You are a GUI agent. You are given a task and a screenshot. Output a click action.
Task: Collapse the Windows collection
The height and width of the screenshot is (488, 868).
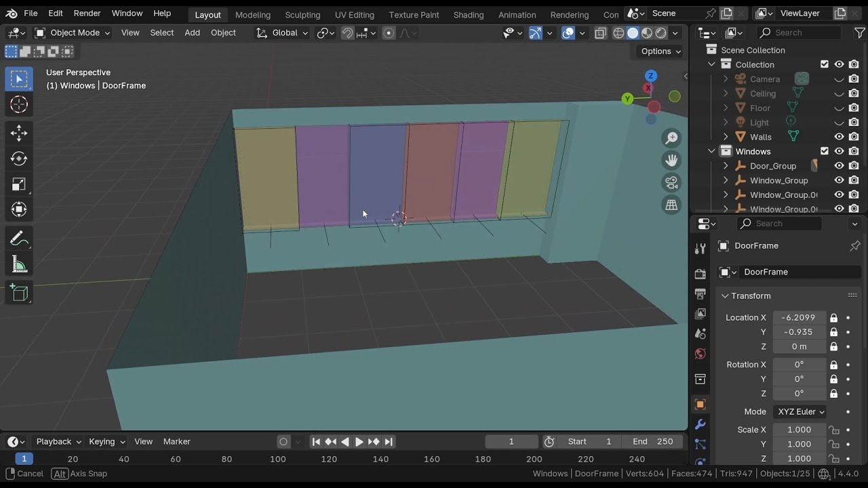pos(711,151)
